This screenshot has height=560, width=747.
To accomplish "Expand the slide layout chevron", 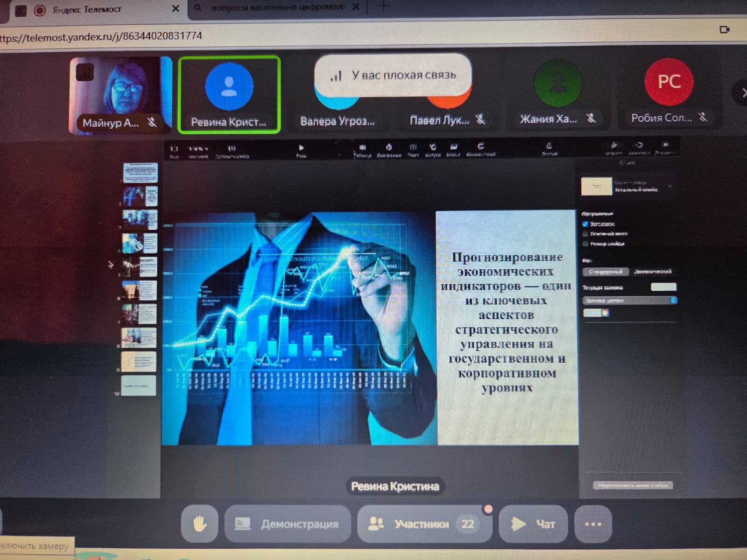I will (669, 186).
